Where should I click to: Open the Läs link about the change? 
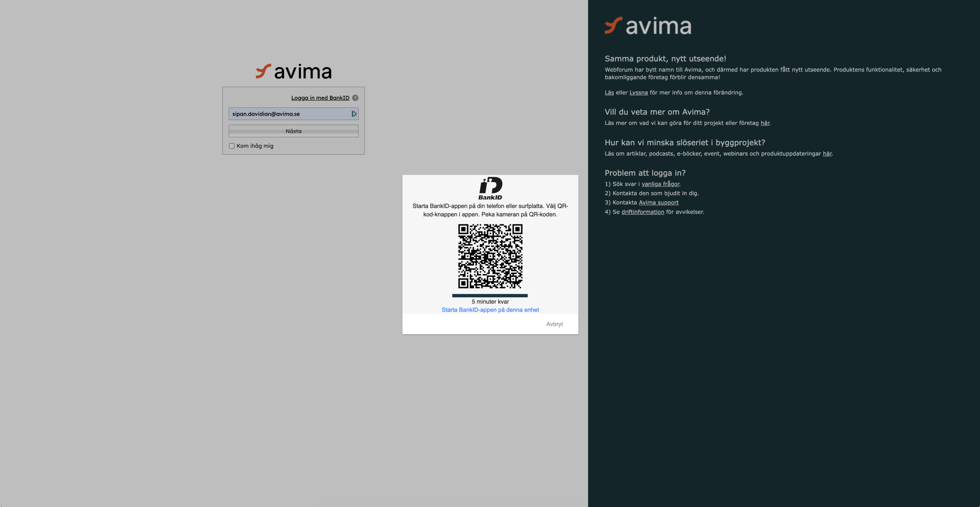coord(609,93)
